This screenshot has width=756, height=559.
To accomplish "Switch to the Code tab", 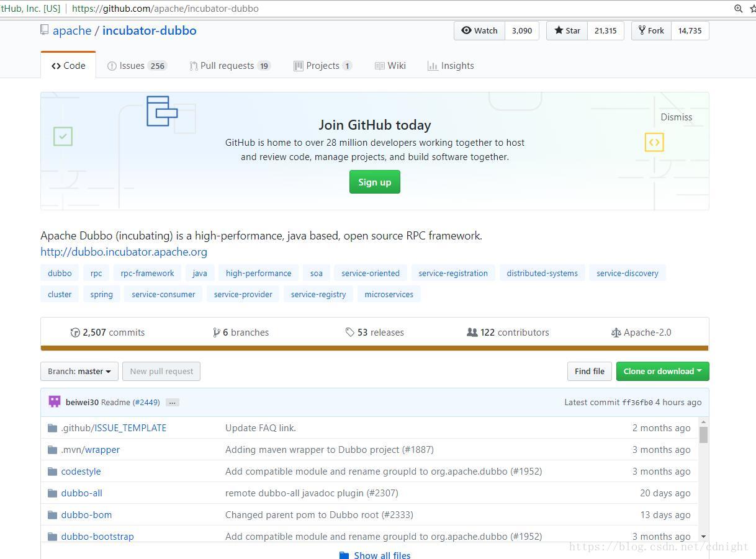I will point(68,65).
